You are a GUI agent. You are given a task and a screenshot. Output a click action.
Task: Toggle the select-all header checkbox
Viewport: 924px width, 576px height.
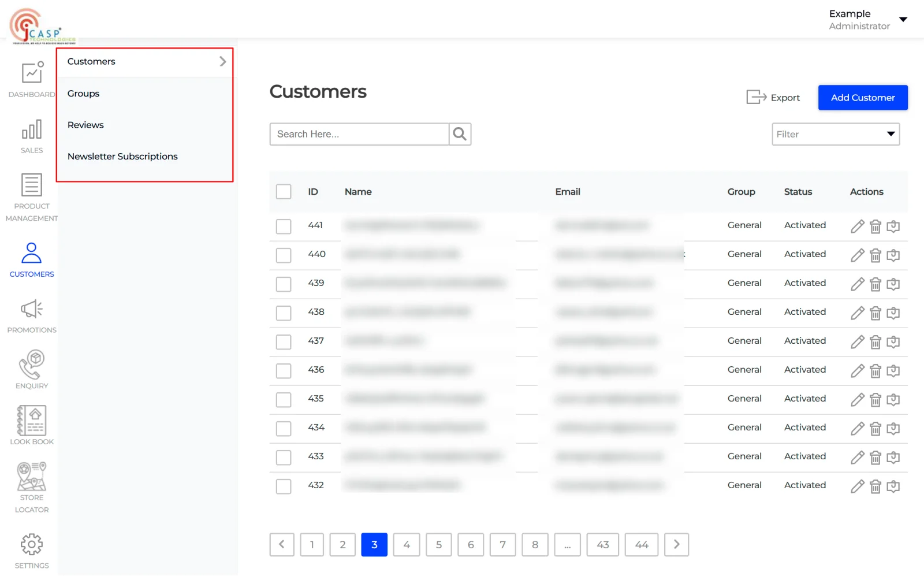click(x=284, y=192)
